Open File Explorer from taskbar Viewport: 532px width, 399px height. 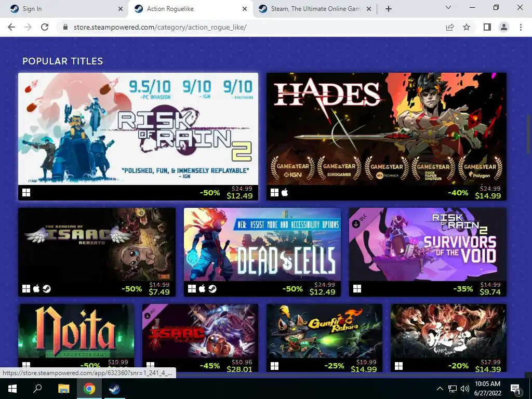(x=63, y=389)
